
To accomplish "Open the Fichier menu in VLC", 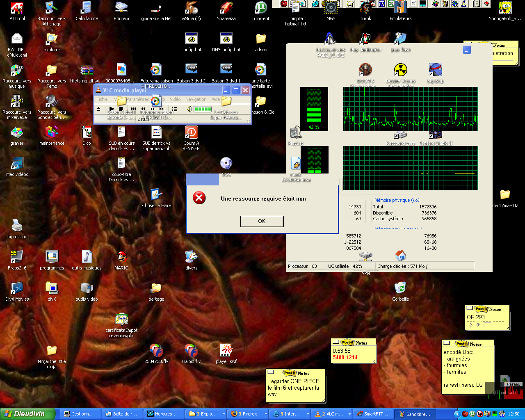I will (x=103, y=99).
